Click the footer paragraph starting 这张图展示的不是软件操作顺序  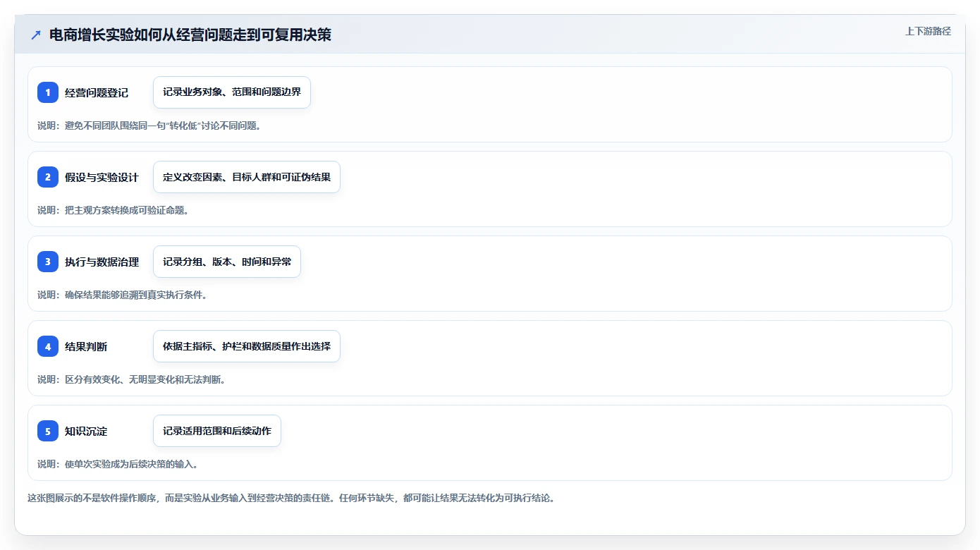coord(292,498)
